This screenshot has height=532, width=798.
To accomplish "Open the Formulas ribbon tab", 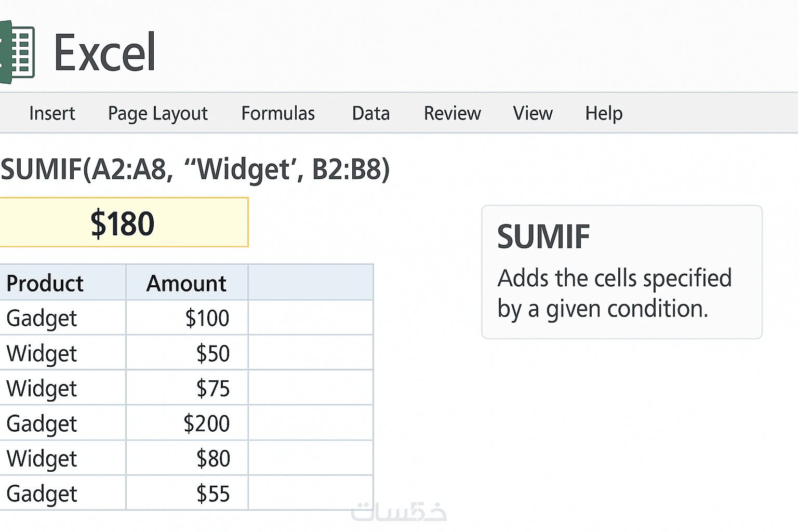I will tap(278, 113).
